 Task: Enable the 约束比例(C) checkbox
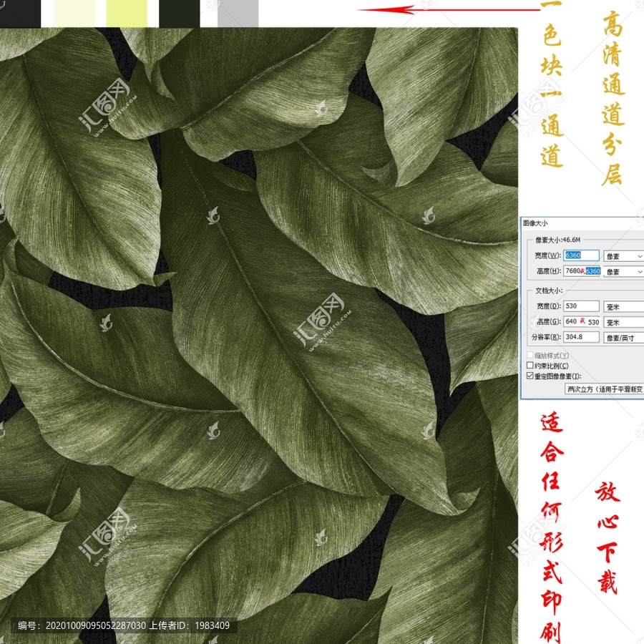tap(530, 365)
